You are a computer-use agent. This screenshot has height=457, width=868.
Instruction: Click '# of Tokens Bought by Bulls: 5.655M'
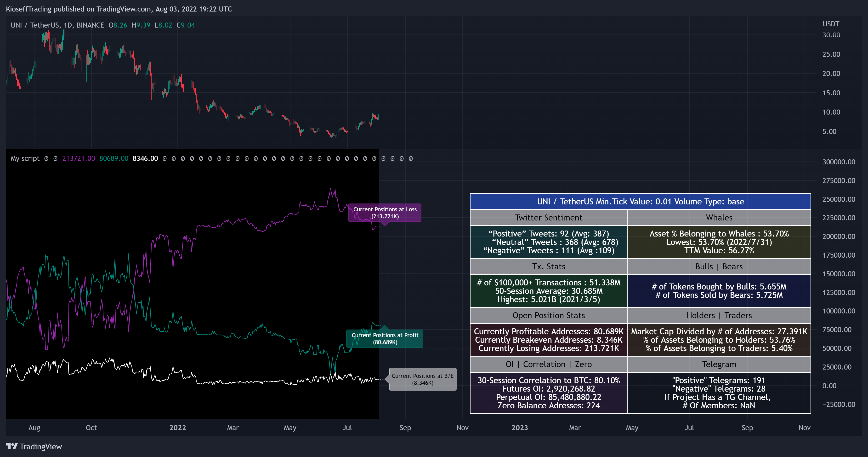pyautogui.click(x=719, y=287)
